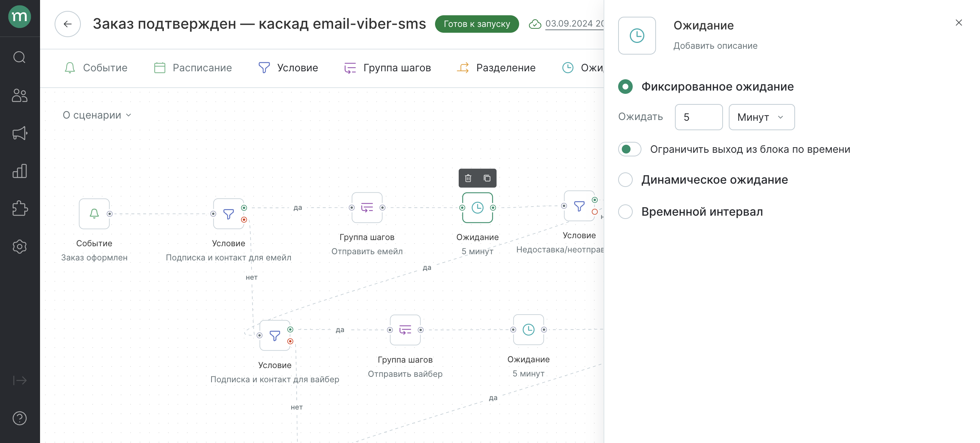
Task: Click the red 'нет' output of email condition
Action: click(244, 220)
